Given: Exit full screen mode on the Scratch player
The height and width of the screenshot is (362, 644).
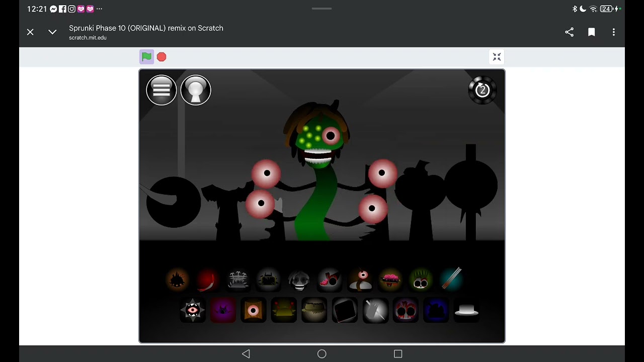Looking at the screenshot, I should point(497,57).
